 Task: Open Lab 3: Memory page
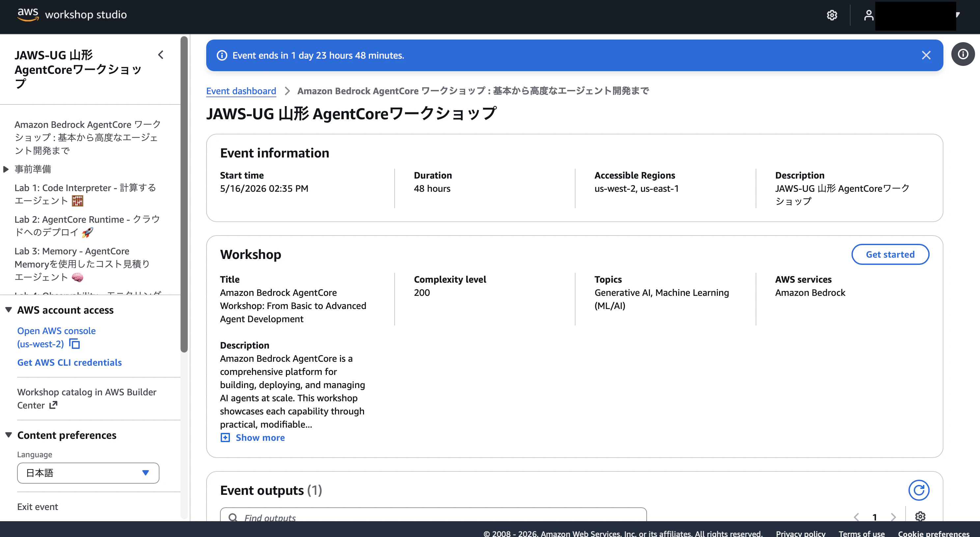(82, 264)
